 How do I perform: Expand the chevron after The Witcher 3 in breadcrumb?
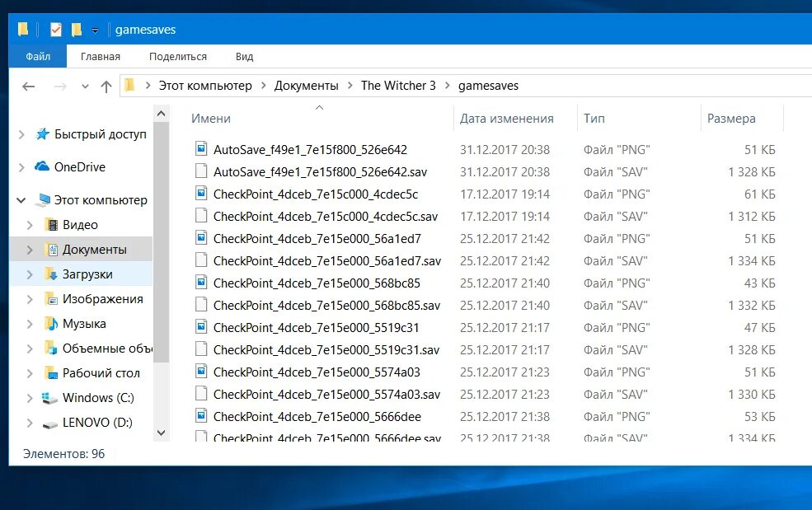pyautogui.click(x=448, y=86)
